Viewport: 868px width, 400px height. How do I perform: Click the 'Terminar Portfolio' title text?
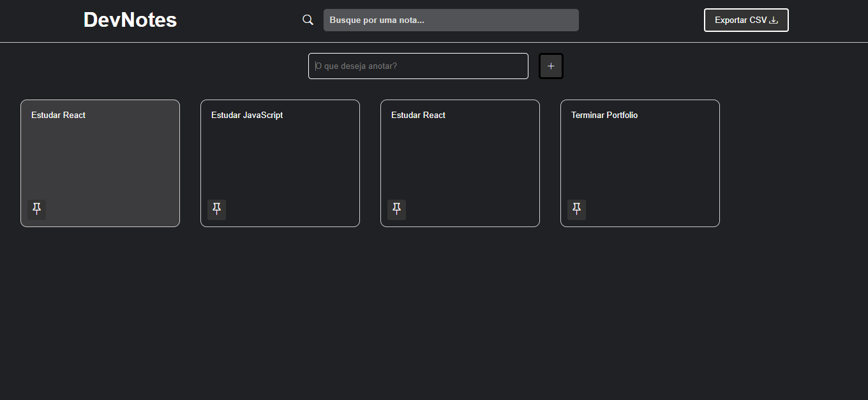604,115
